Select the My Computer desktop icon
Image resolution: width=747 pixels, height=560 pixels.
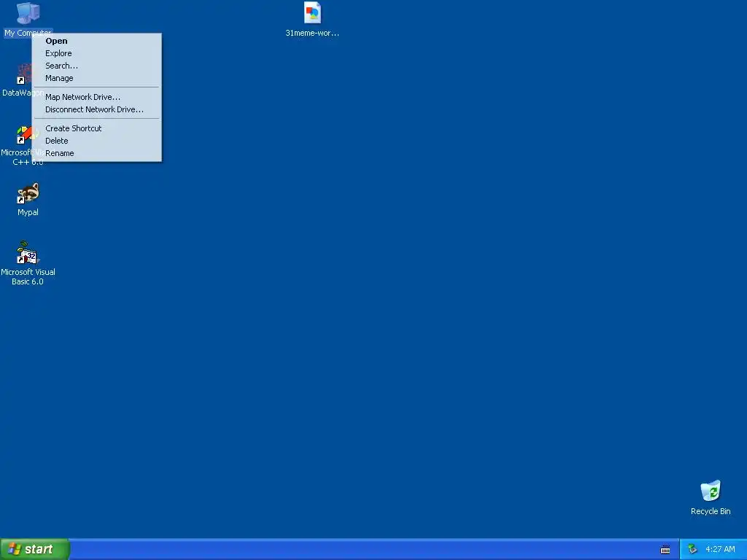point(28,13)
